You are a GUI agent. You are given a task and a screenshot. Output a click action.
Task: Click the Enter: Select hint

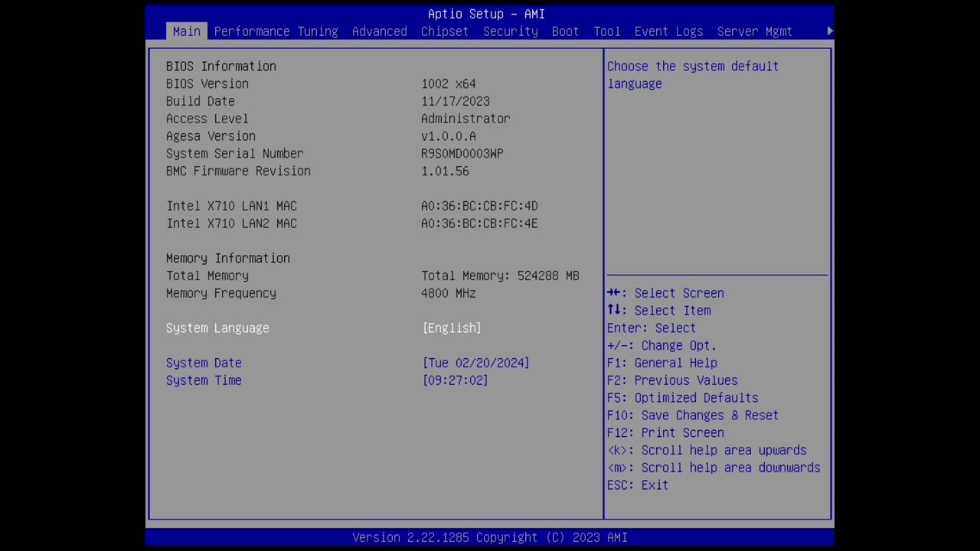(x=651, y=328)
